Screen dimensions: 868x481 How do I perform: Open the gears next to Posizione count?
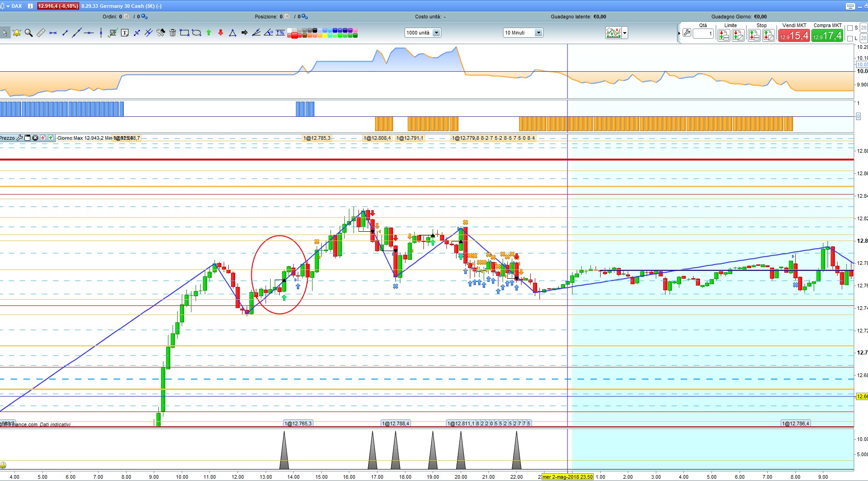pyautogui.click(x=305, y=17)
